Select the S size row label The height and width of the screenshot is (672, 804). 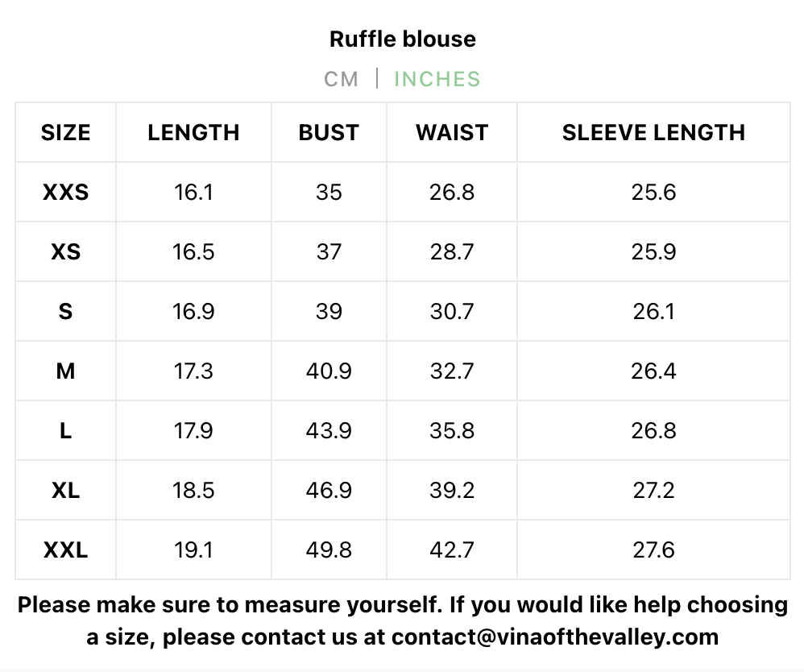[x=65, y=311]
